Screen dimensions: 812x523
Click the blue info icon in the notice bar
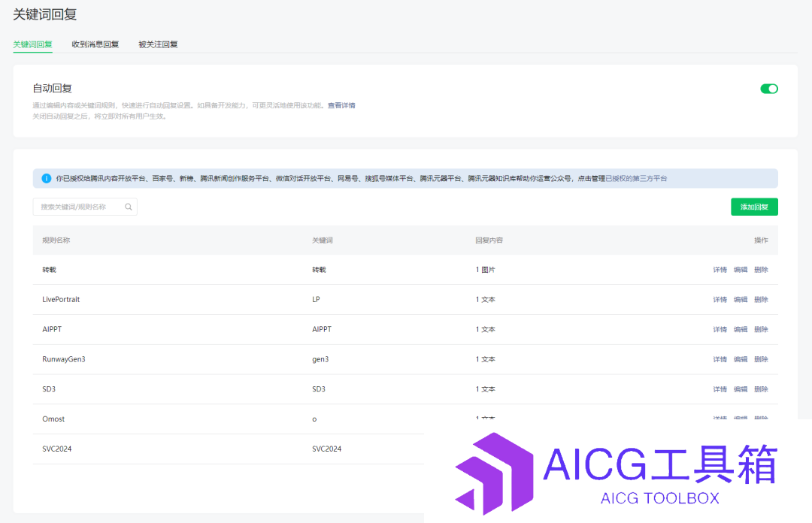tap(46, 179)
